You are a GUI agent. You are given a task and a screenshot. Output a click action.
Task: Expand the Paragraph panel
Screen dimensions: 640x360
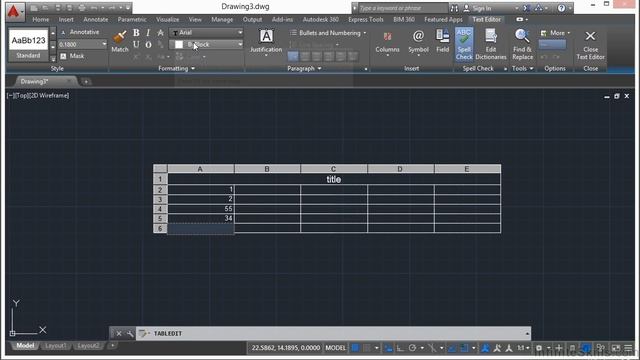click(x=304, y=69)
